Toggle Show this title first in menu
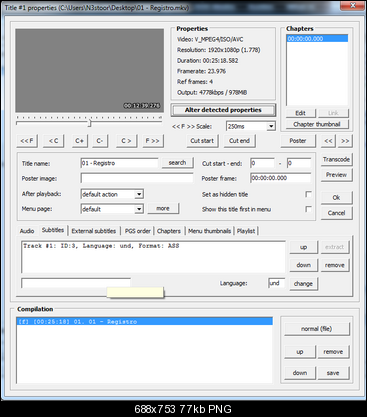This screenshot has height=417, width=367. click(308, 209)
